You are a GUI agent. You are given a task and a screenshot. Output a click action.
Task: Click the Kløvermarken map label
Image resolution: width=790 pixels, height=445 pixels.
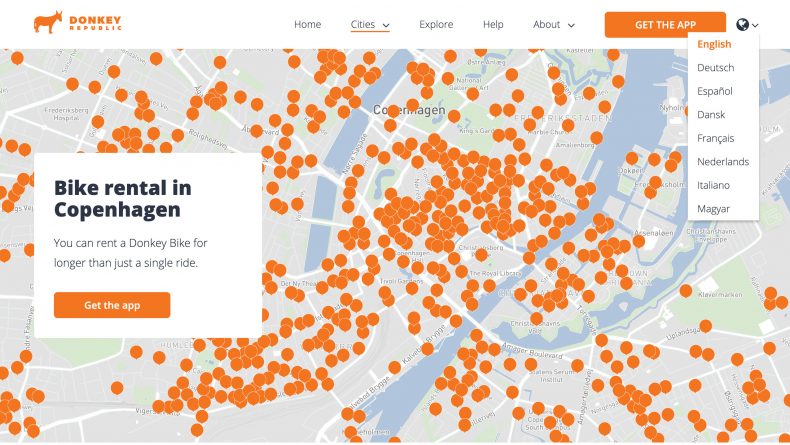pos(720,294)
